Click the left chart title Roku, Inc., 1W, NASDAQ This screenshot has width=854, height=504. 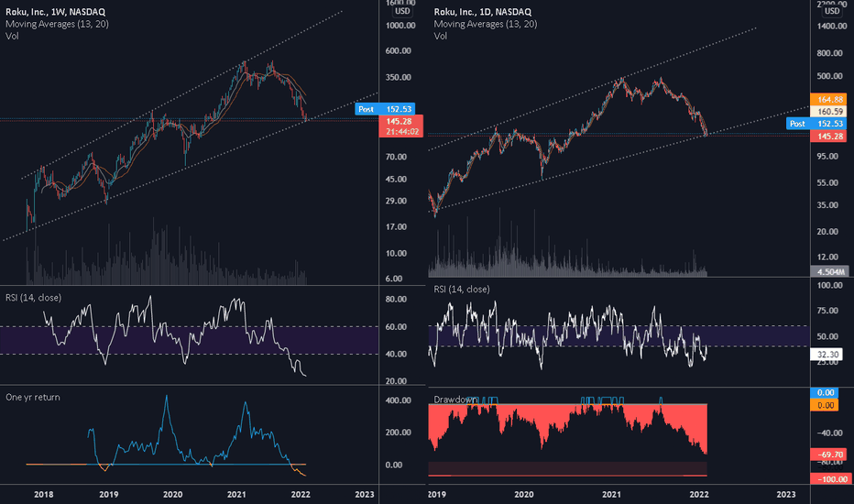(x=56, y=11)
